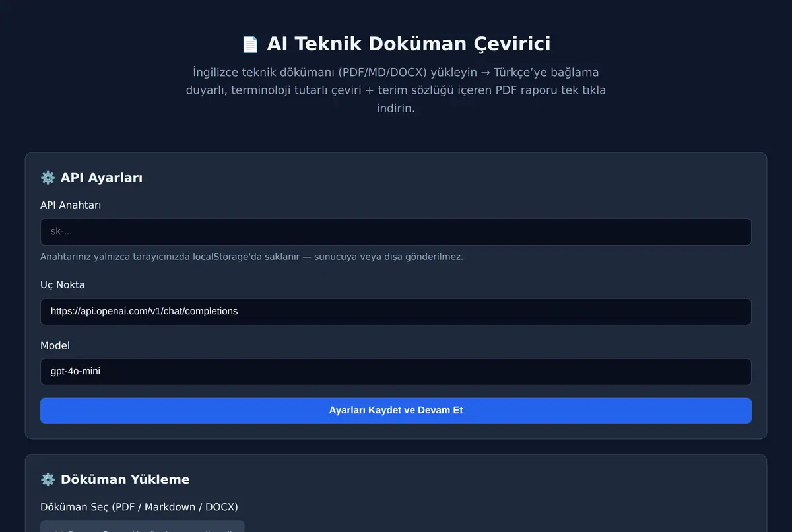792x532 pixels.
Task: Click the localStorage privacy note under the key field
Action: tap(251, 257)
